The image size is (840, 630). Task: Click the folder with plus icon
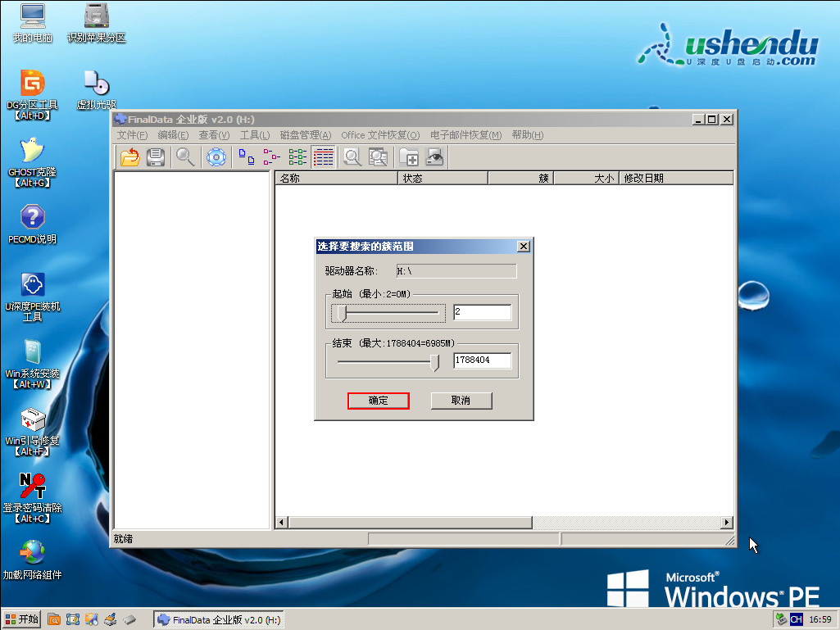point(409,157)
